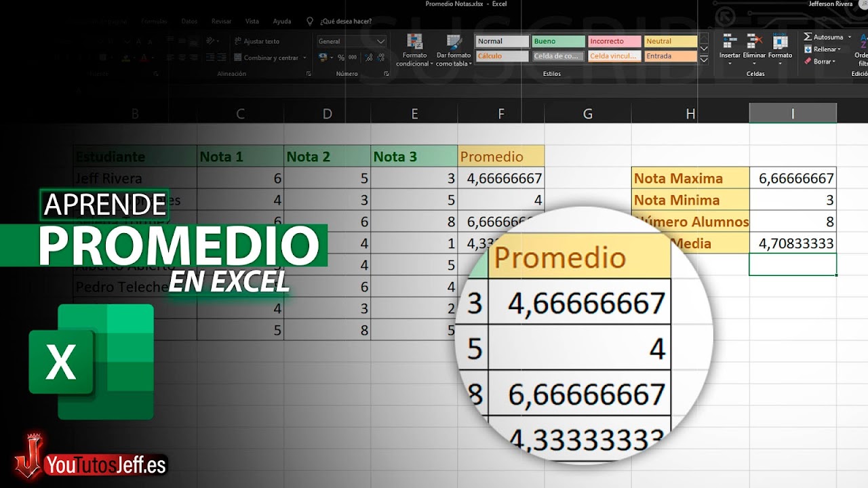Open the Datos ribbon tab
The height and width of the screenshot is (488, 868).
click(x=189, y=21)
